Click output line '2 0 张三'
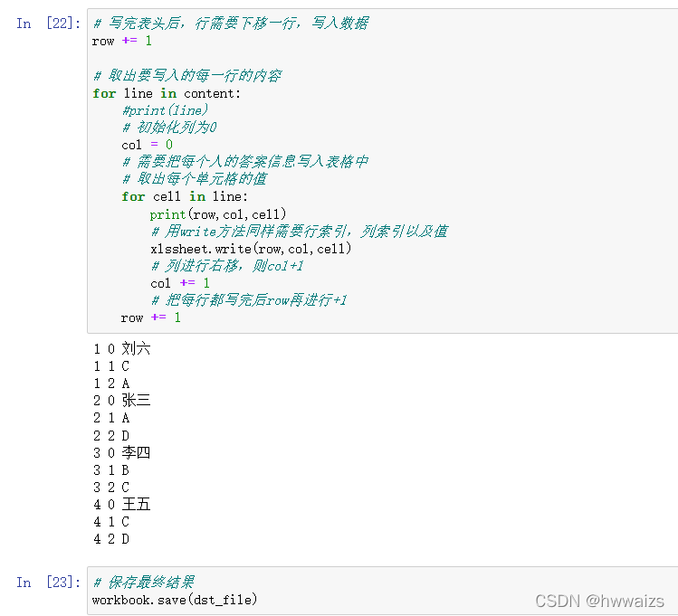The width and height of the screenshot is (678, 616). [x=122, y=401]
